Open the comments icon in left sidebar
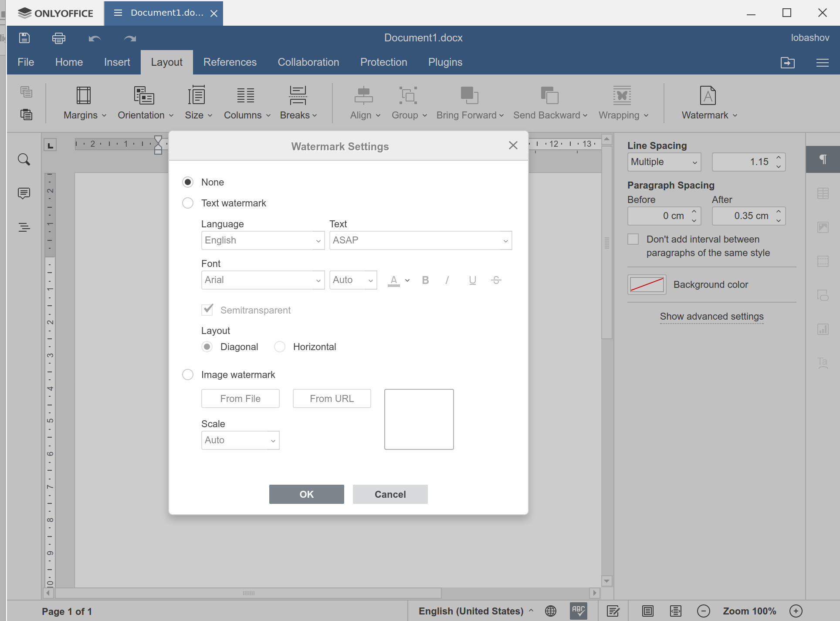 24,193
